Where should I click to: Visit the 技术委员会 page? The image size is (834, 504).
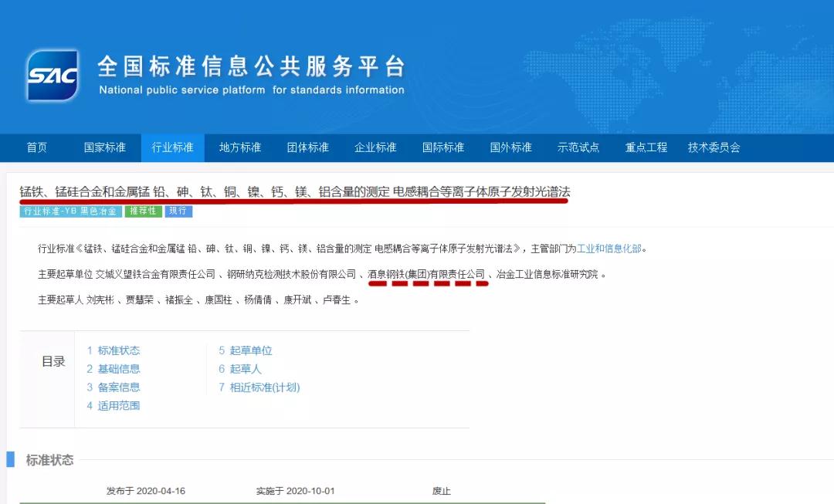click(714, 147)
